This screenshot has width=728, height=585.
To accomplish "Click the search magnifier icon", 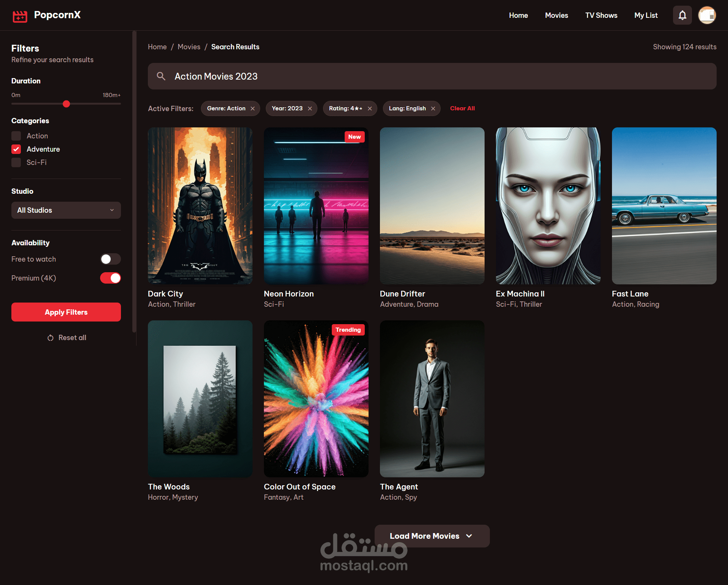I will coord(161,76).
